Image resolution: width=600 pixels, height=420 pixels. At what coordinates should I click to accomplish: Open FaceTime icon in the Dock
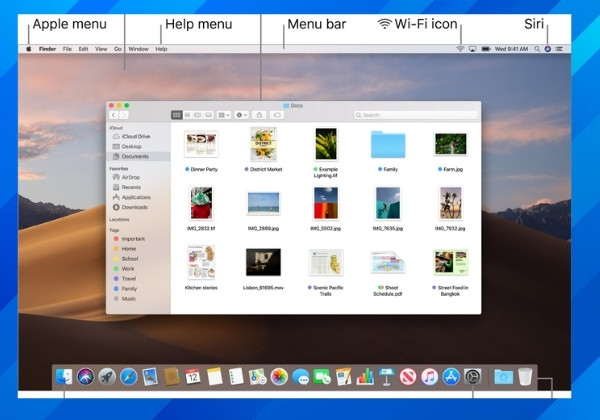tap(322, 377)
